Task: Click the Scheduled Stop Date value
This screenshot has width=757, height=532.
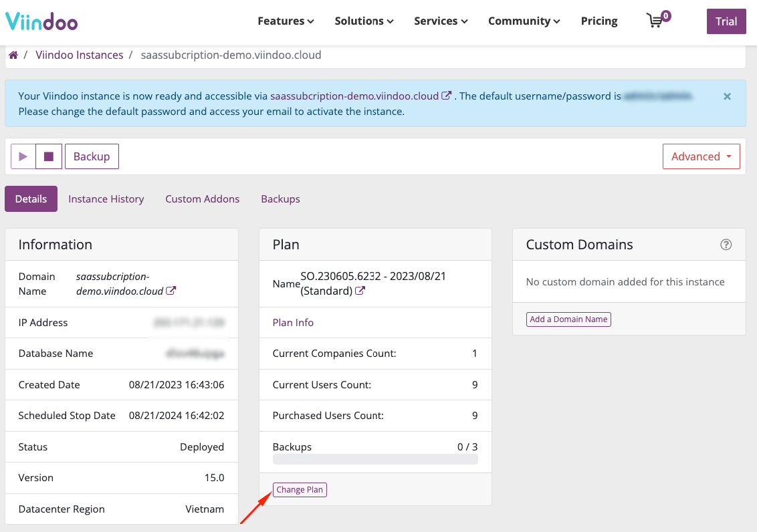Action: (x=177, y=416)
